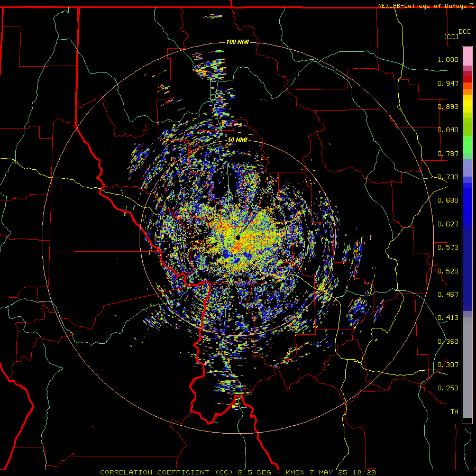476x476 pixels.
Task: Select the 0.573 legend value
Action: [x=448, y=248]
